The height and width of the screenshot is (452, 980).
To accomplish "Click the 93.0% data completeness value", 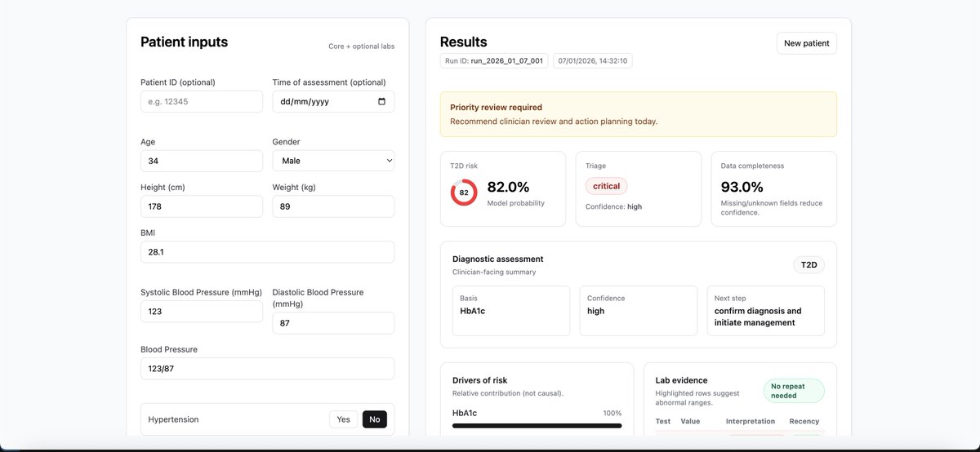I will point(742,187).
